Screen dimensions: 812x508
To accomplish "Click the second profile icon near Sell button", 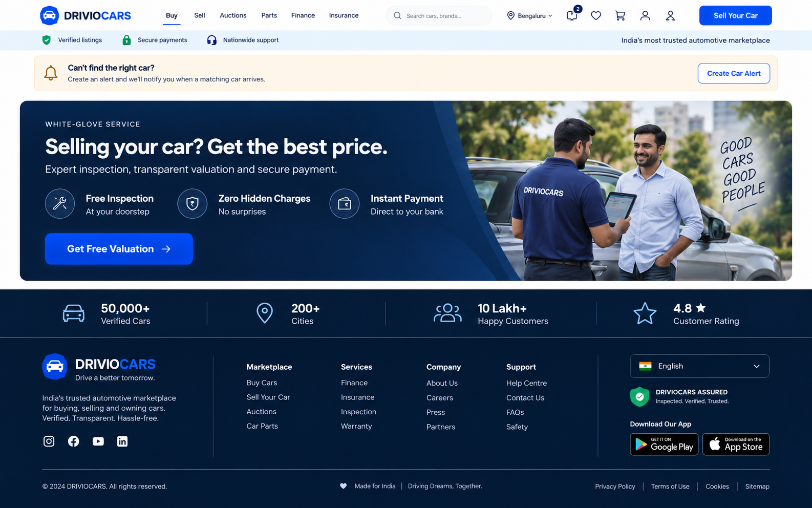I will tap(670, 16).
